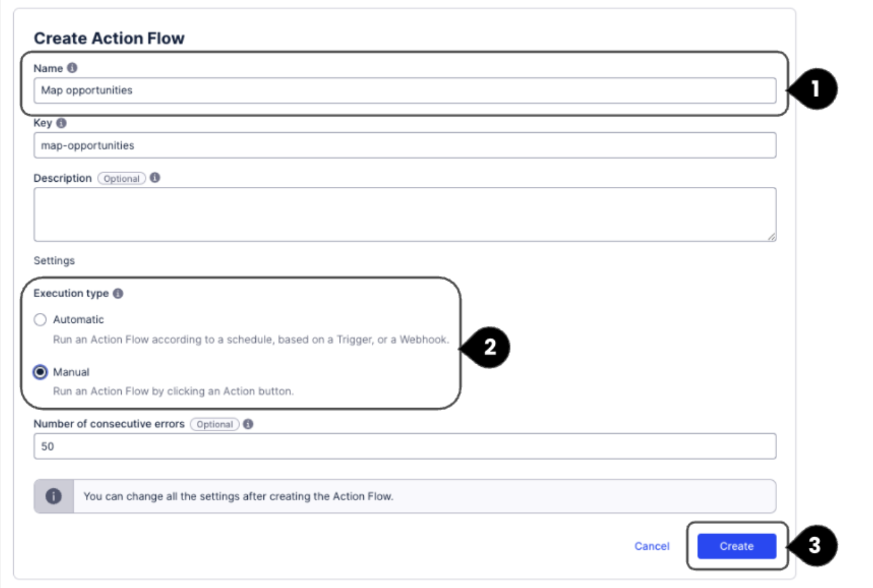873x588 pixels.
Task: Click the numbered callout badge 3
Action: 815,545
